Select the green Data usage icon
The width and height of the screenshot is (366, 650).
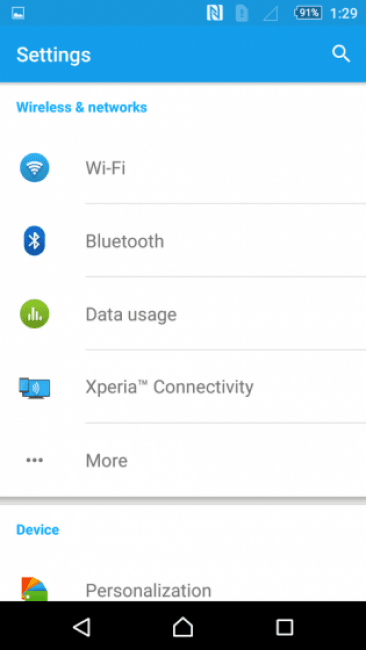coord(34,314)
